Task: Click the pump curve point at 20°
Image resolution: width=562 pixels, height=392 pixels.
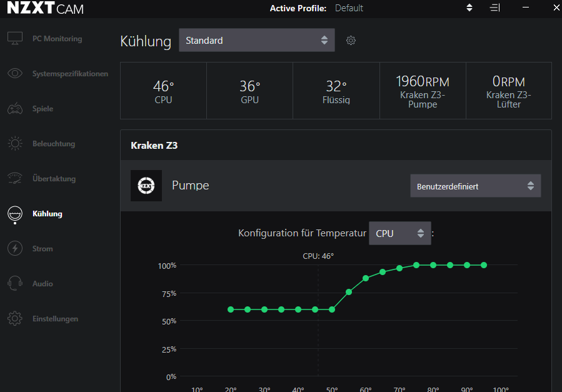Action: coord(231,309)
